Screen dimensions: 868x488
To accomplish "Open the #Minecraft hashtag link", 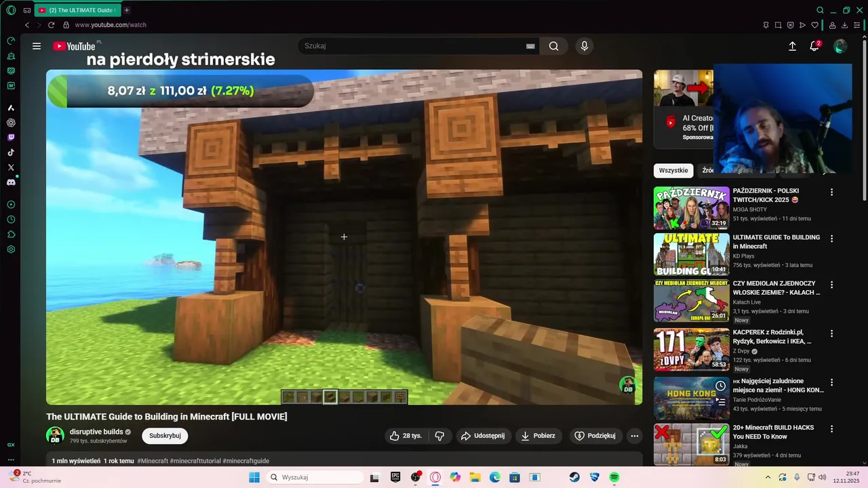I will [153, 461].
